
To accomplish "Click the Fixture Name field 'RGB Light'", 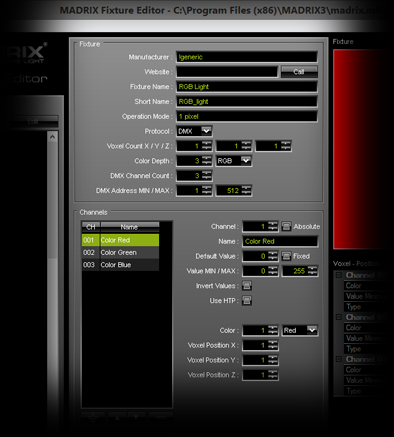I will [247, 87].
